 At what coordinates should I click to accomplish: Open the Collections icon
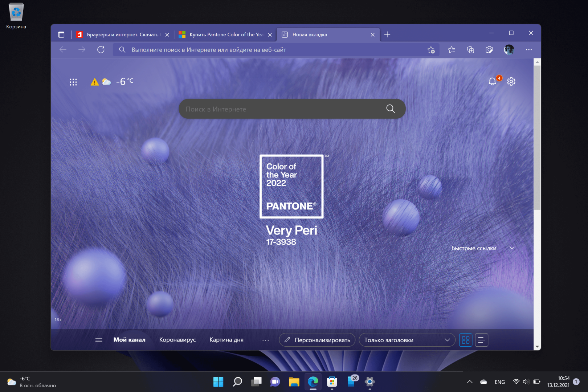click(x=470, y=50)
